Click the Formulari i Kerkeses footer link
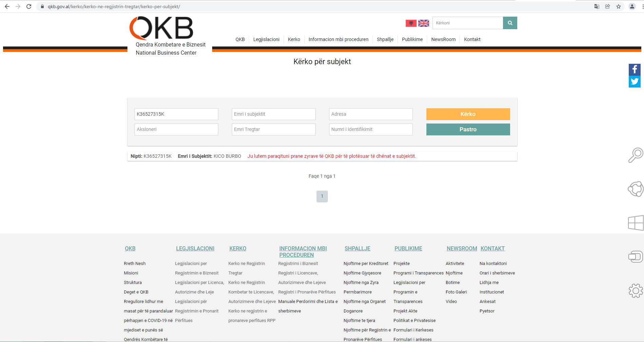644x342 pixels. [413, 330]
